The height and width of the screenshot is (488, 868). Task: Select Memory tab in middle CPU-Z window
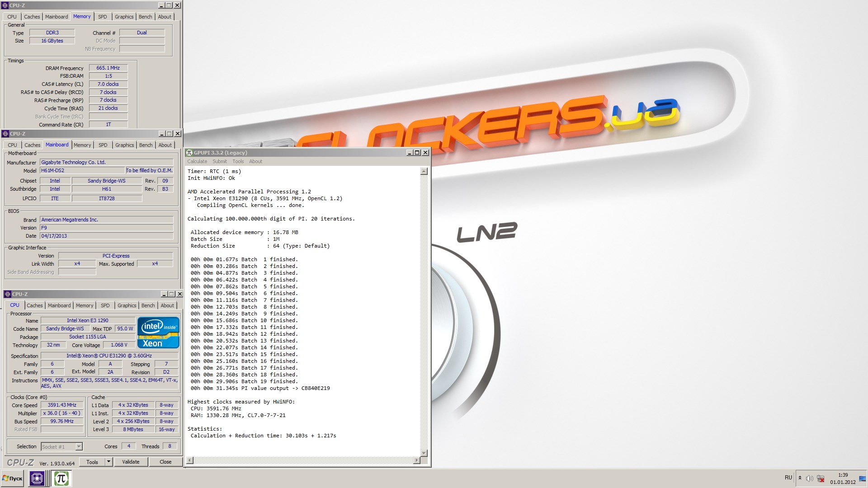point(82,145)
